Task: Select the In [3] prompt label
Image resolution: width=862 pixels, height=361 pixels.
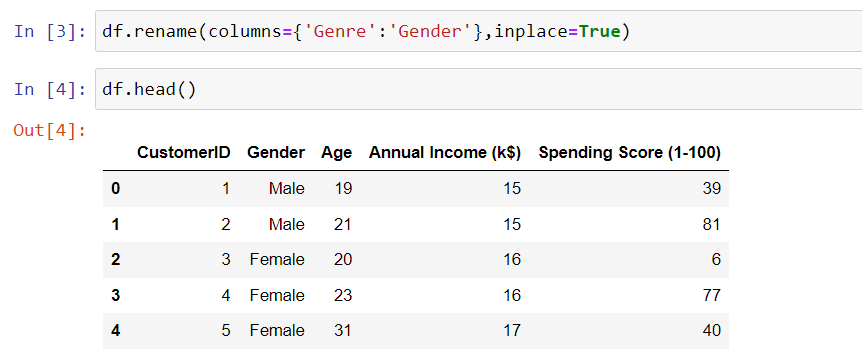Action: [x=50, y=31]
